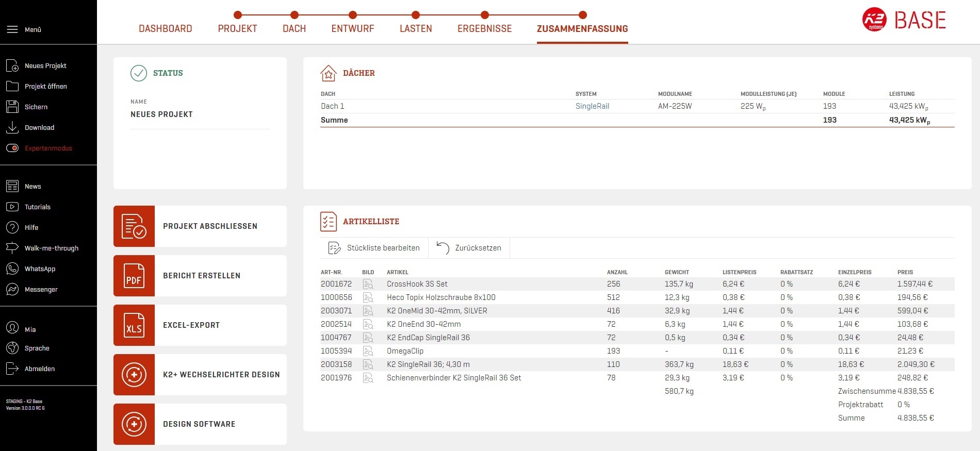Click price 2.049,30 € of SingleRail
The image size is (980, 451).
coord(916,364)
